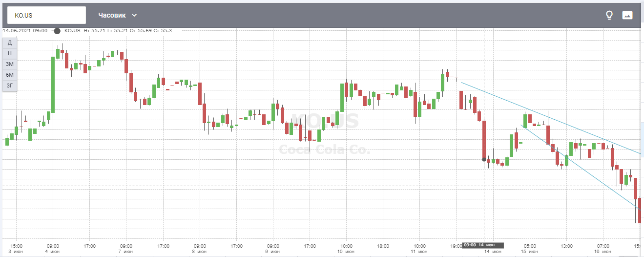Viewport: 644px width, 257px height.
Task: Click the dark circle next to KO.US legend
Action: pos(57,31)
